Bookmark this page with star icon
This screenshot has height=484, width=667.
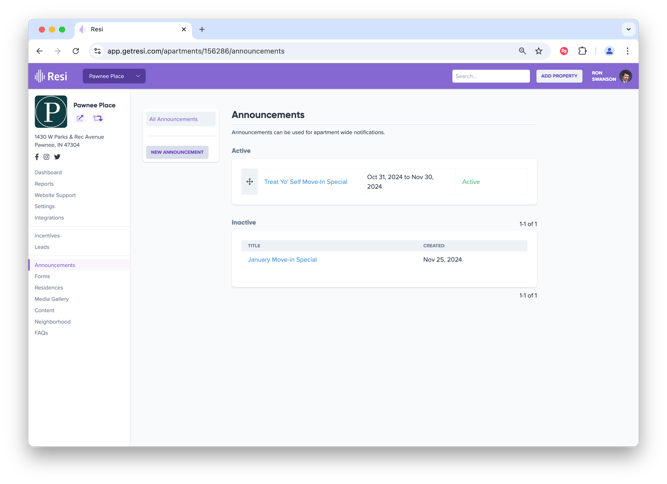[x=539, y=51]
